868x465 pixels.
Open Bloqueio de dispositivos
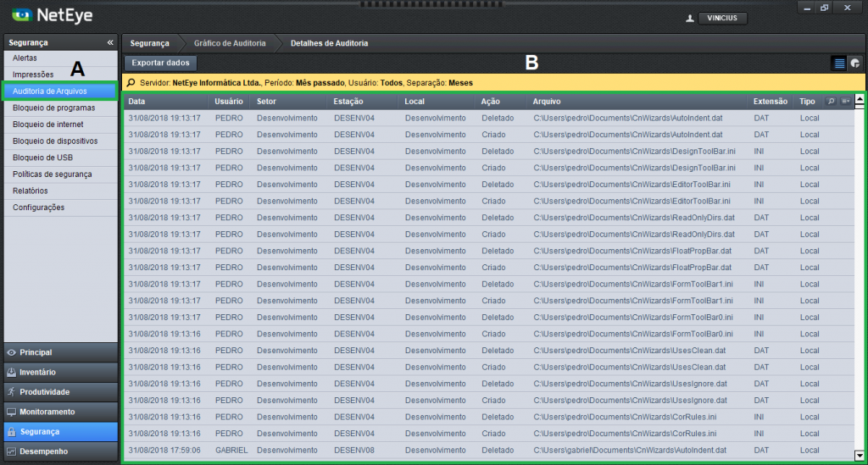[x=60, y=141]
